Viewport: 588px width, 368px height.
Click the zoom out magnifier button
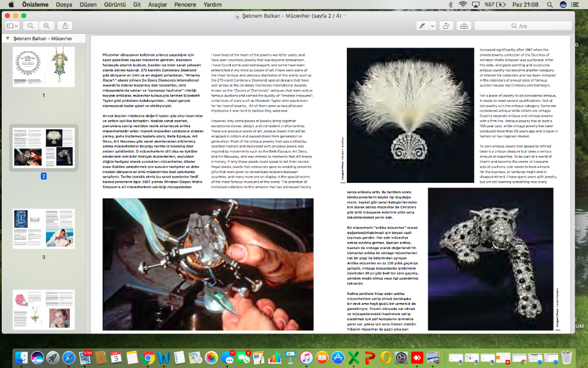click(x=30, y=26)
